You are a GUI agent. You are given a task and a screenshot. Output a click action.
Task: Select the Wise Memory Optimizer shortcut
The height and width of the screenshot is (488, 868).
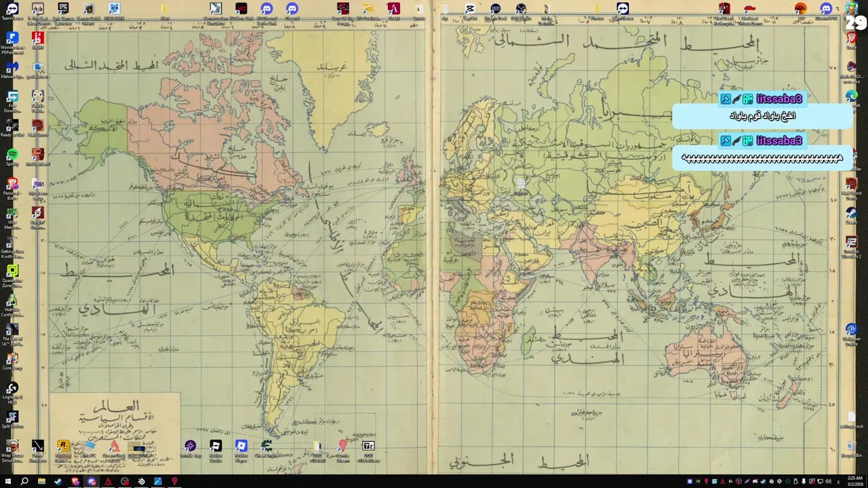pos(12,218)
